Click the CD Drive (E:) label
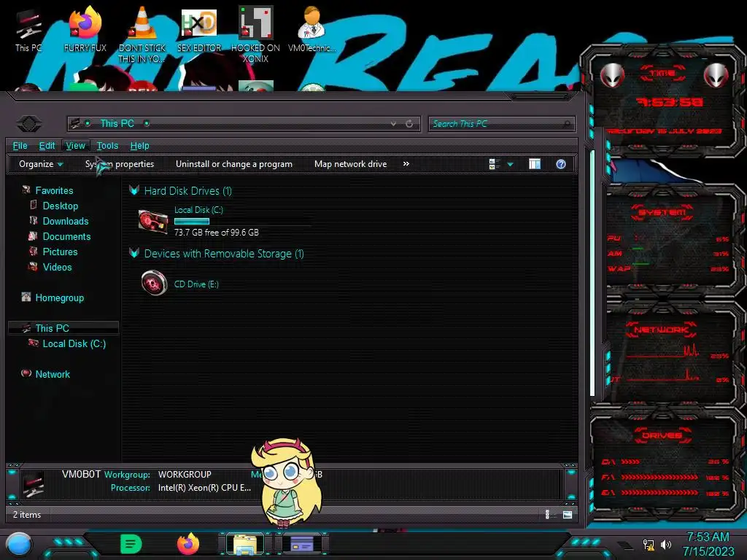The height and width of the screenshot is (560, 747). point(196,284)
